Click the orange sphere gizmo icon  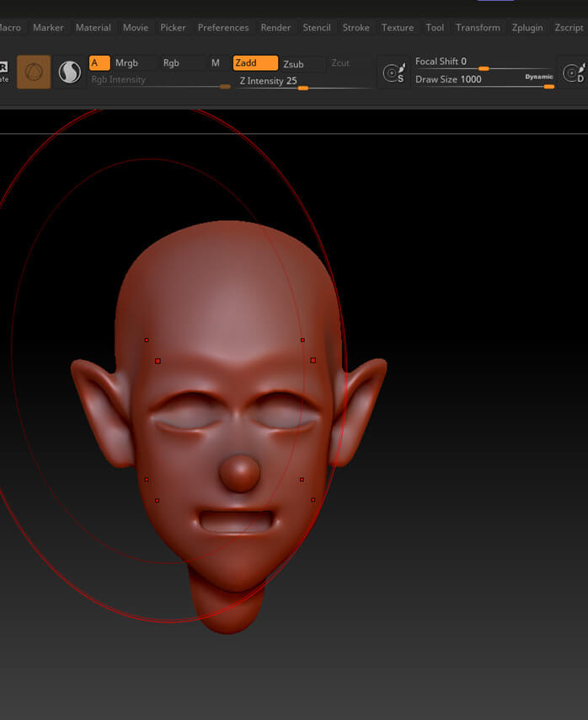tap(34, 72)
